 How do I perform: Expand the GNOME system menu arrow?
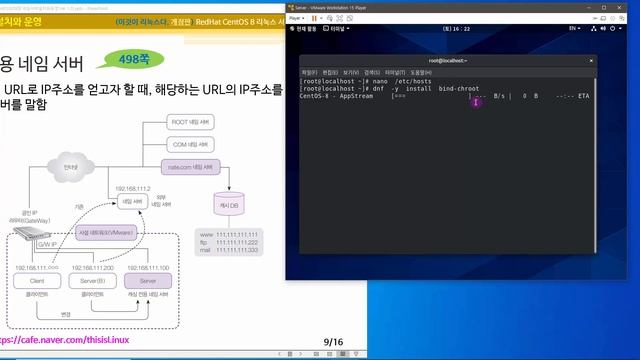pyautogui.click(x=620, y=29)
